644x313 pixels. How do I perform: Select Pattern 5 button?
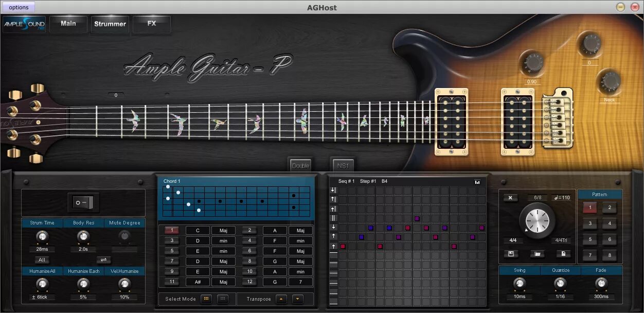pos(590,239)
